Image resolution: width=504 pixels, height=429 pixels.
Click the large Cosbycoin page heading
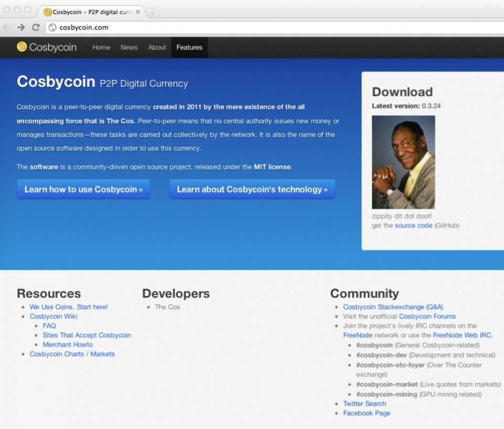56,82
